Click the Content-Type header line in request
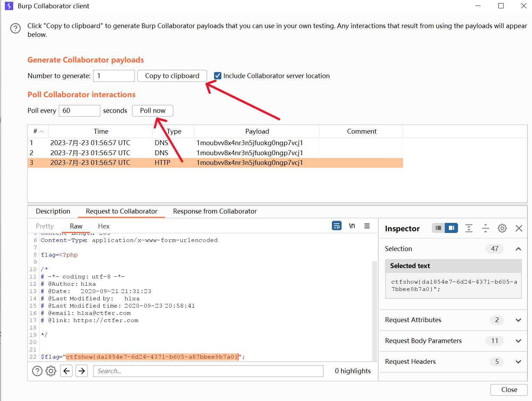This screenshot has height=401, width=532. click(x=129, y=240)
